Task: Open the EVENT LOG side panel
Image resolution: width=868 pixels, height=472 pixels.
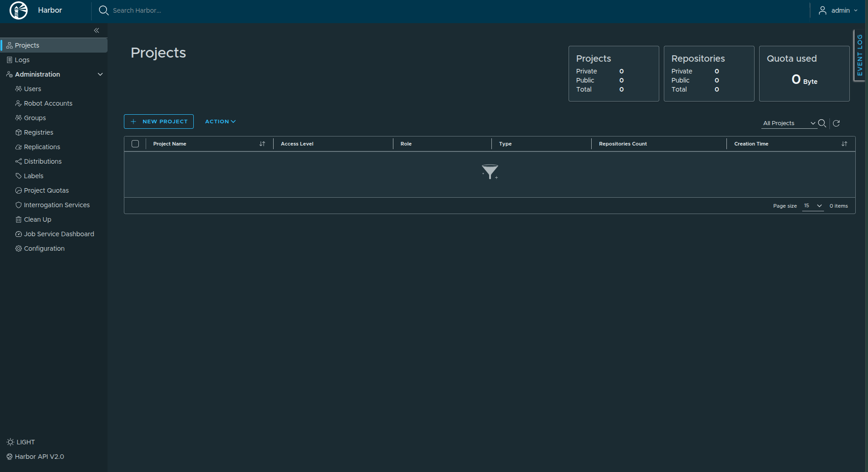Action: [859, 55]
